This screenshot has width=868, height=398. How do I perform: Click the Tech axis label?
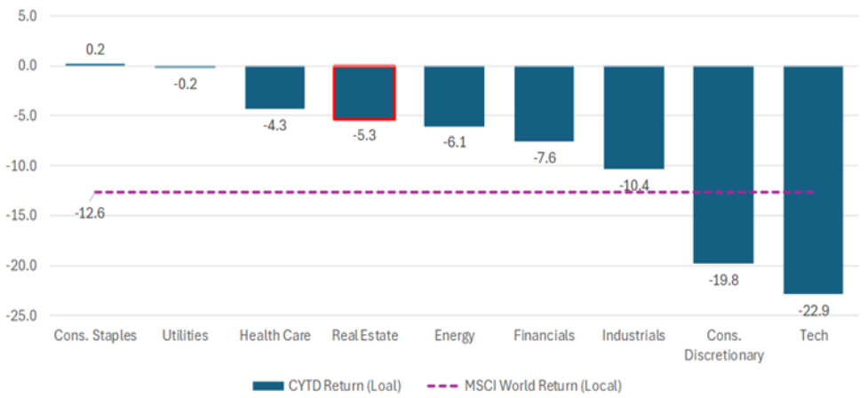coord(813,336)
